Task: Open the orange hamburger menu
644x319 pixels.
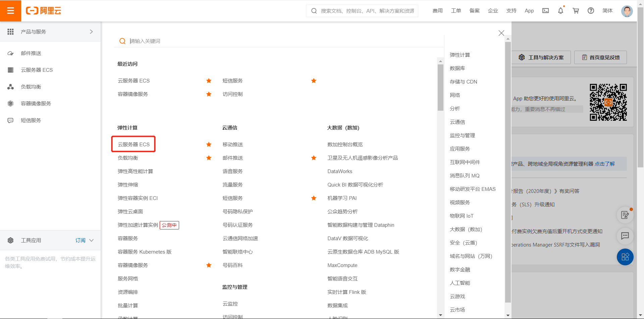Action: 10,11
